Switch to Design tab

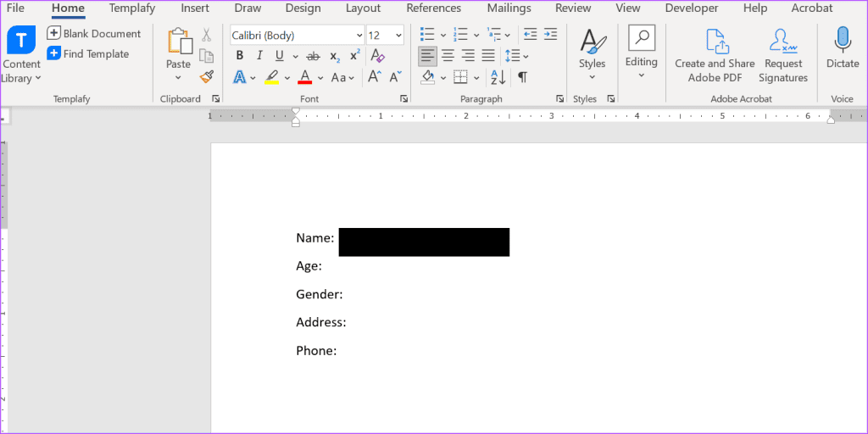(303, 8)
